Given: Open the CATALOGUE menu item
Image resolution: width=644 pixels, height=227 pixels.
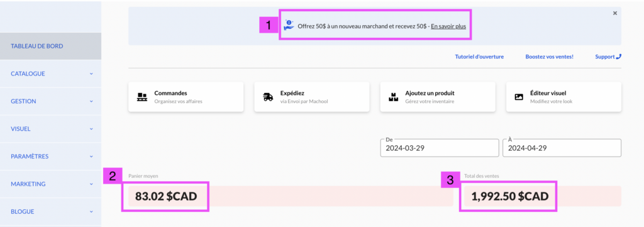Looking at the screenshot, I should click(50, 74).
